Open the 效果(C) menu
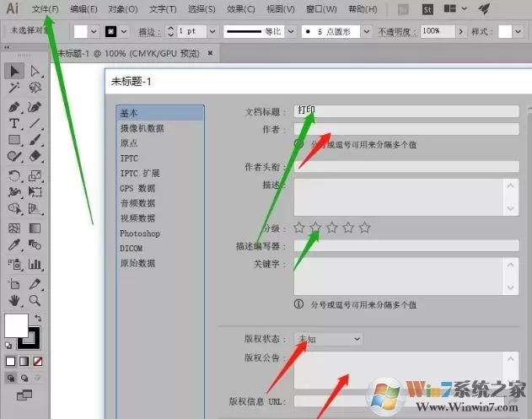This screenshot has height=419, width=532. (240, 9)
